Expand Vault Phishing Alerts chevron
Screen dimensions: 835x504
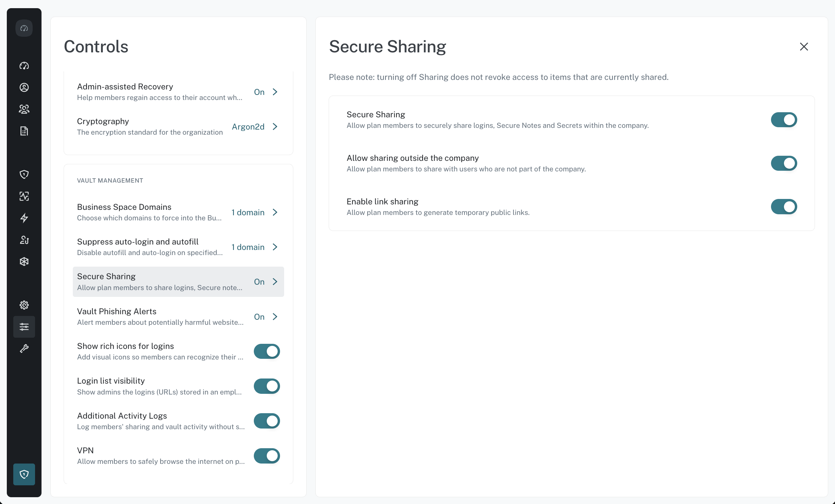coord(275,317)
